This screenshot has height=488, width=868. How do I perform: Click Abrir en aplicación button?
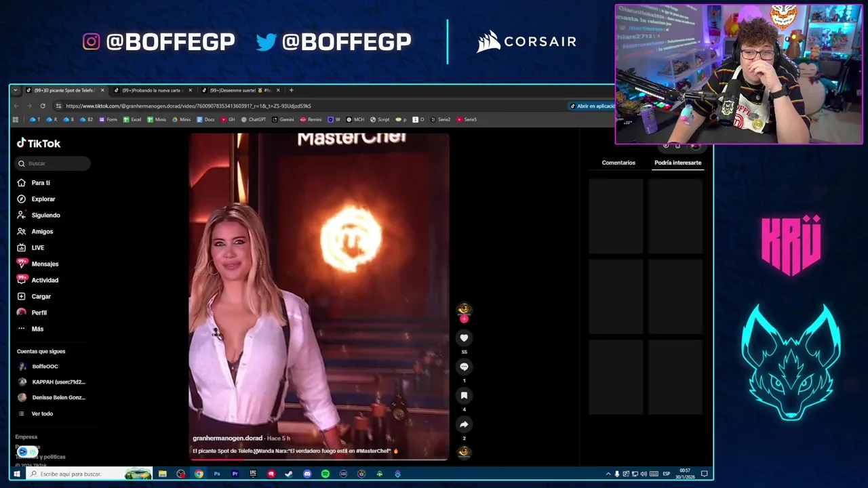(593, 106)
